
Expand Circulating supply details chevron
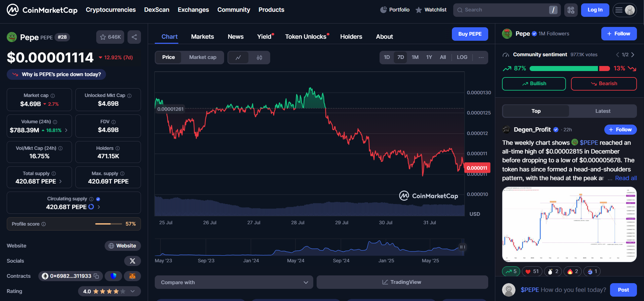tap(99, 207)
